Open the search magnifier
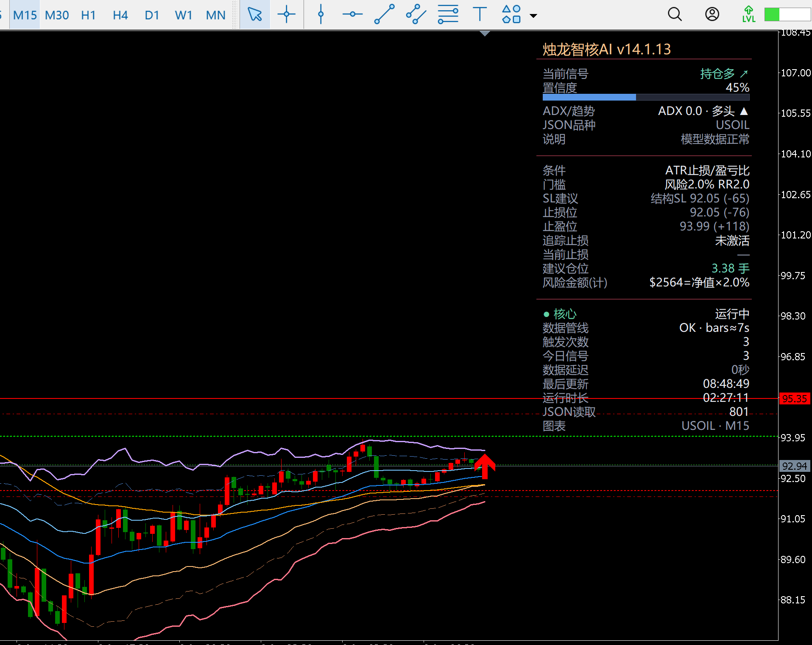Image resolution: width=812 pixels, height=645 pixels. point(675,14)
